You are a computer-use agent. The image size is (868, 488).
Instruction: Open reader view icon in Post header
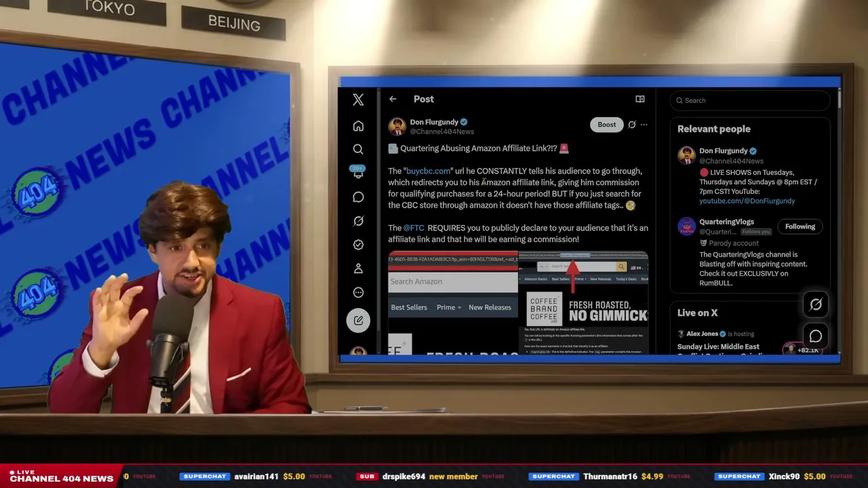pos(639,99)
